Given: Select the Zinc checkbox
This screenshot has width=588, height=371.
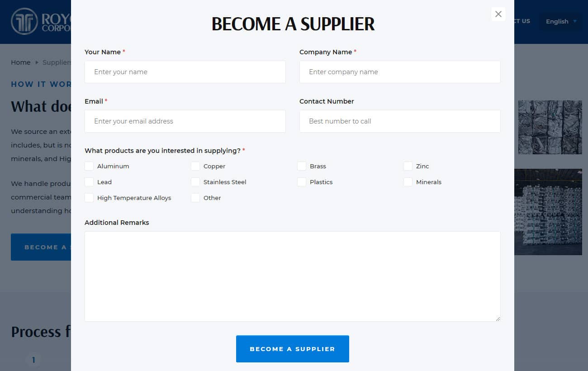Looking at the screenshot, I should pos(408,166).
